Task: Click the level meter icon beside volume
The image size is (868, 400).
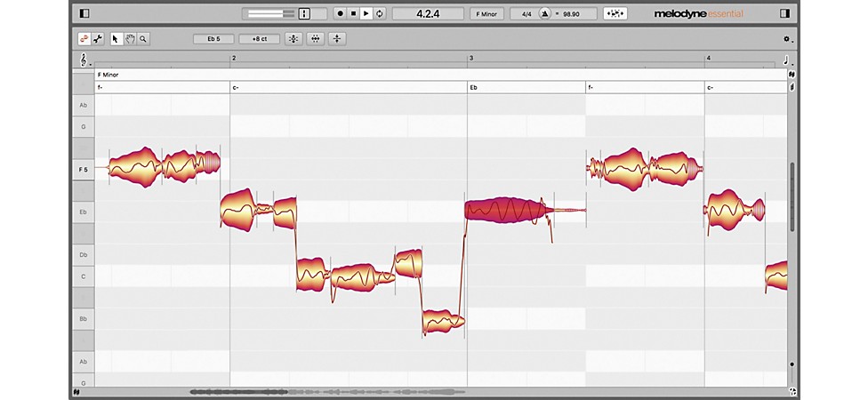Action: click(x=304, y=13)
